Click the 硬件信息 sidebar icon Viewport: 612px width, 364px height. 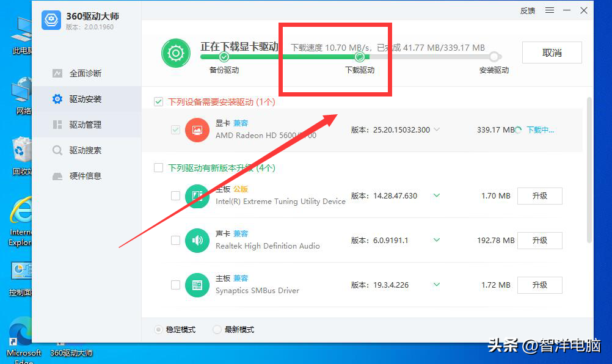(x=57, y=177)
